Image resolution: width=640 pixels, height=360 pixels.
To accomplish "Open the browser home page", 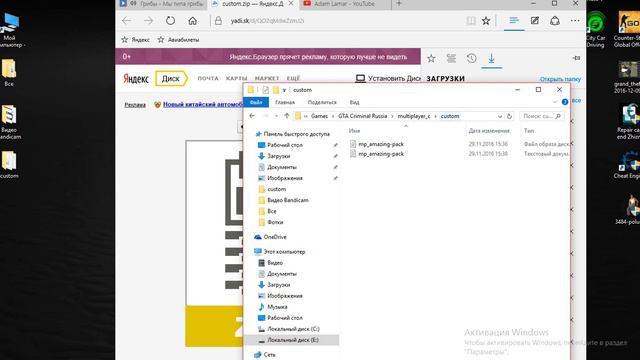I will 192,20.
